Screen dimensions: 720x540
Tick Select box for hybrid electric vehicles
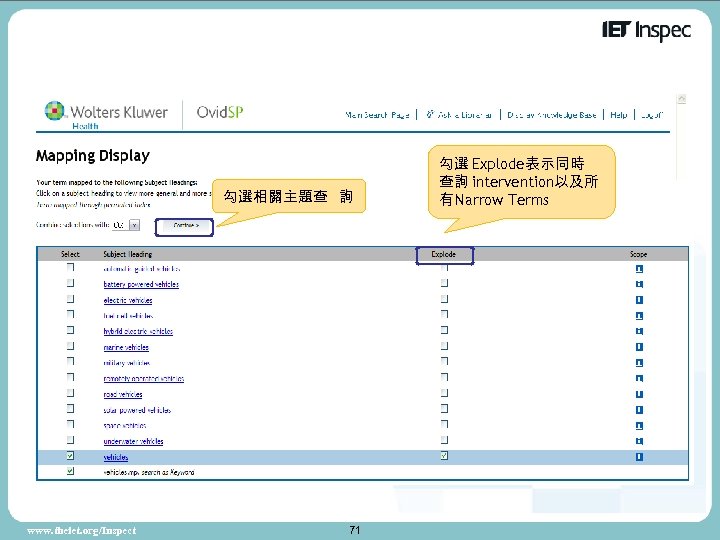point(70,330)
